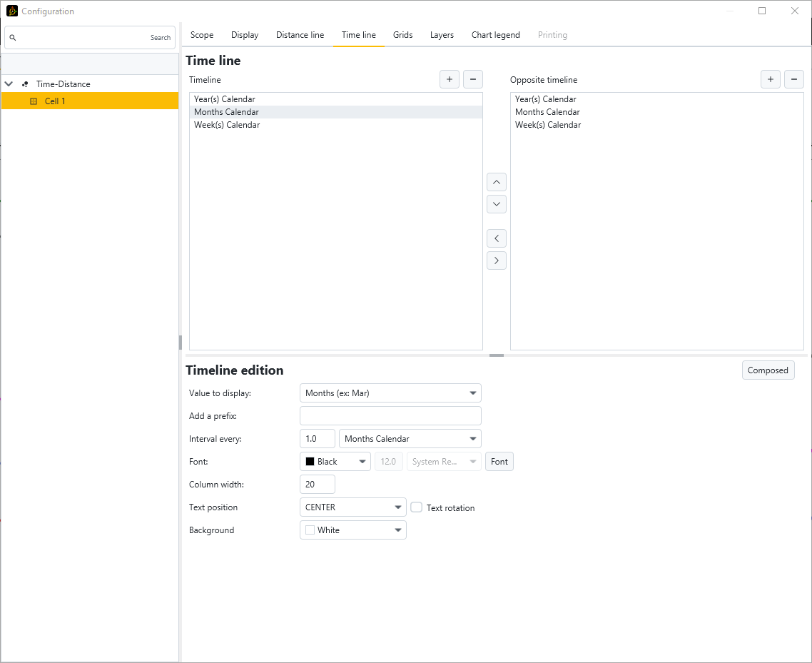Enable the Text rotation checkbox
The image size is (812, 663).
pyautogui.click(x=417, y=507)
